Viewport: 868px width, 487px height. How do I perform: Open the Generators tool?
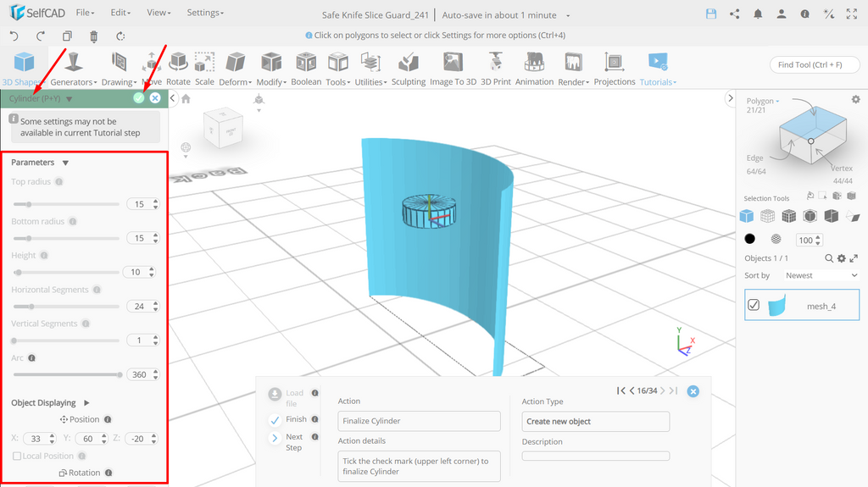click(74, 69)
